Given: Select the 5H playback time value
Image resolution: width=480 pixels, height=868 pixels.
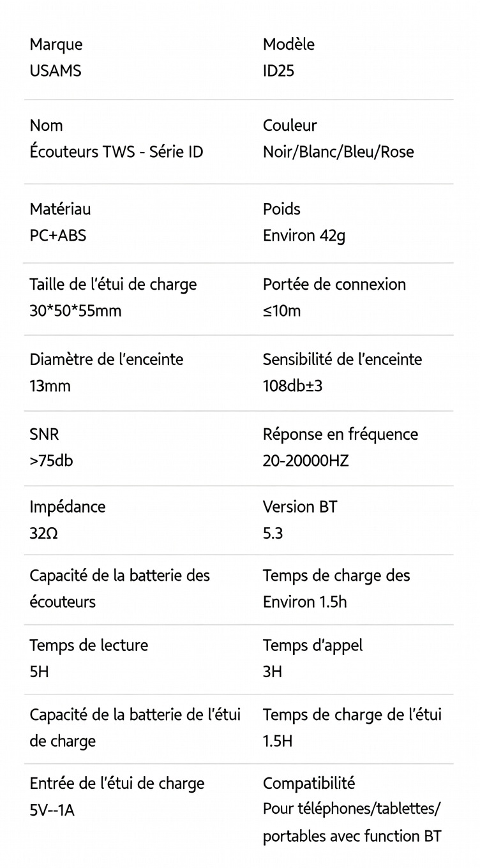Looking at the screenshot, I should [39, 671].
